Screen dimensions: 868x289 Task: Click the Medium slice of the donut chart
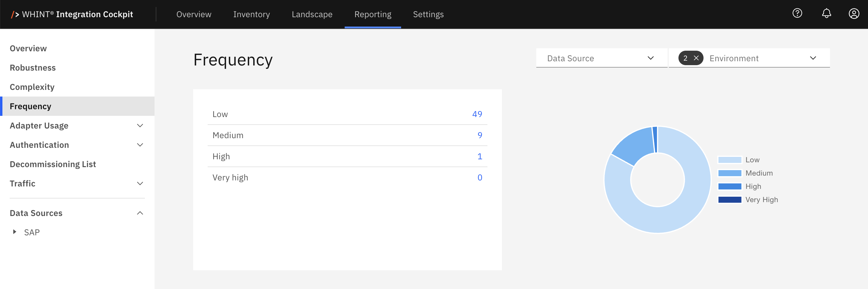(x=635, y=144)
